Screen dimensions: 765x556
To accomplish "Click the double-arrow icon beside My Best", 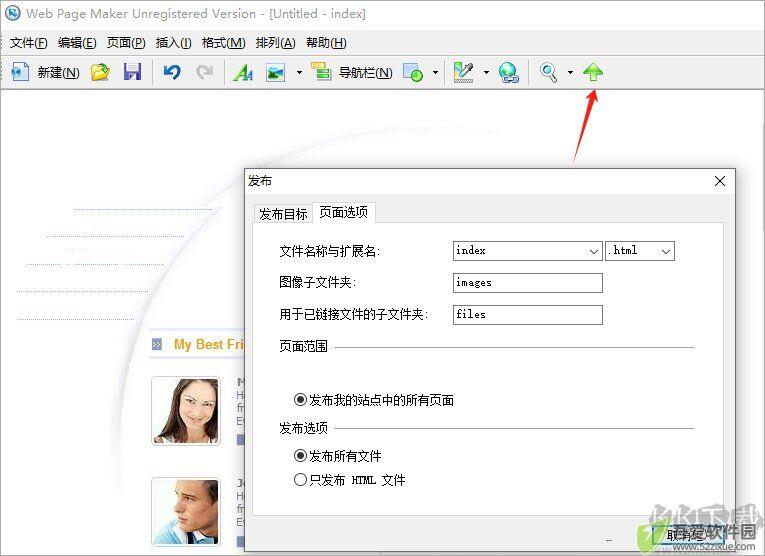I will (x=157, y=344).
